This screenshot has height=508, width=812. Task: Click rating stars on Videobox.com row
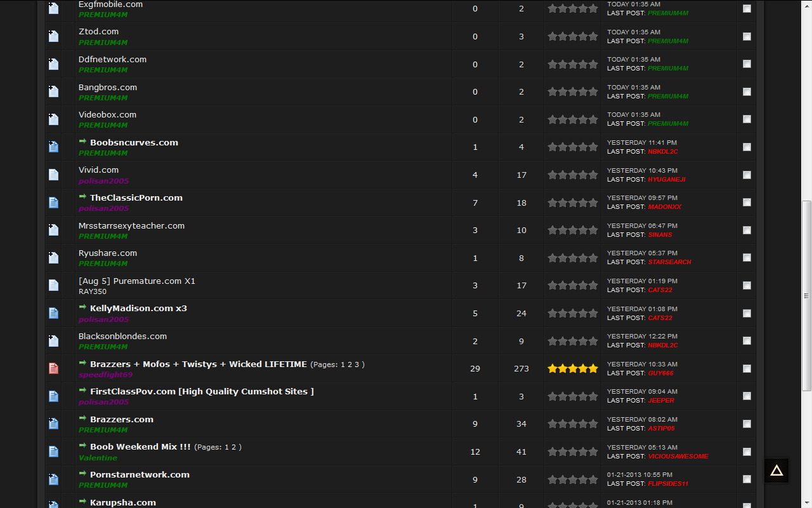pos(573,119)
